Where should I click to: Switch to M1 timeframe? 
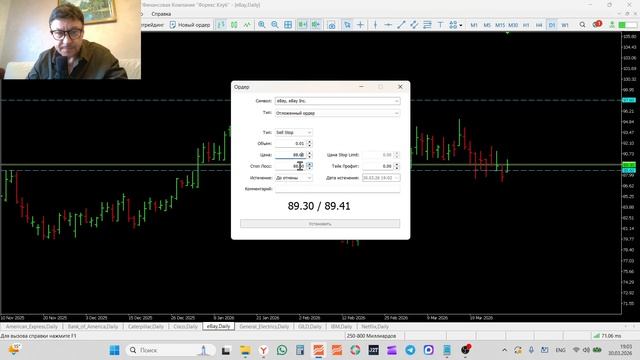474,25
